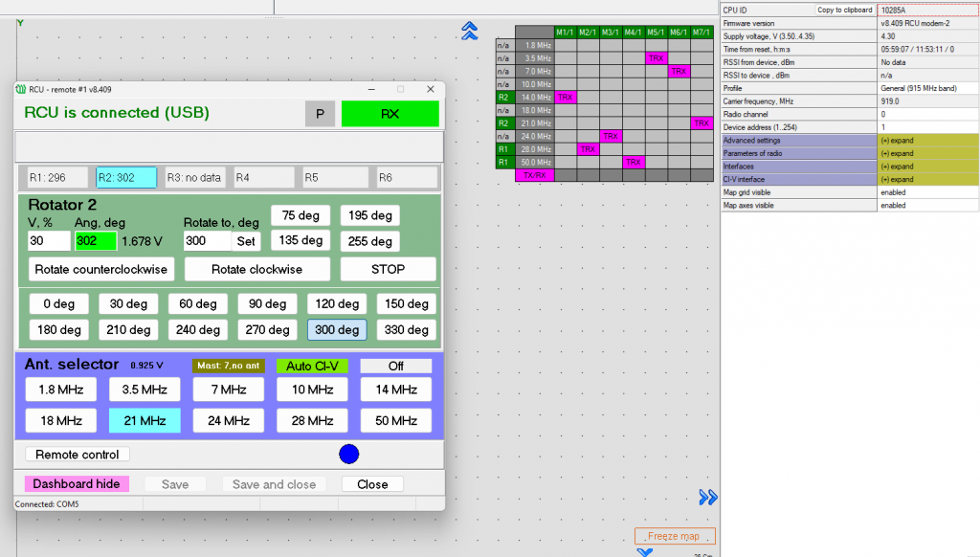Image resolution: width=980 pixels, height=557 pixels.
Task: Click the double chevron right arrow icon
Action: [x=707, y=497]
